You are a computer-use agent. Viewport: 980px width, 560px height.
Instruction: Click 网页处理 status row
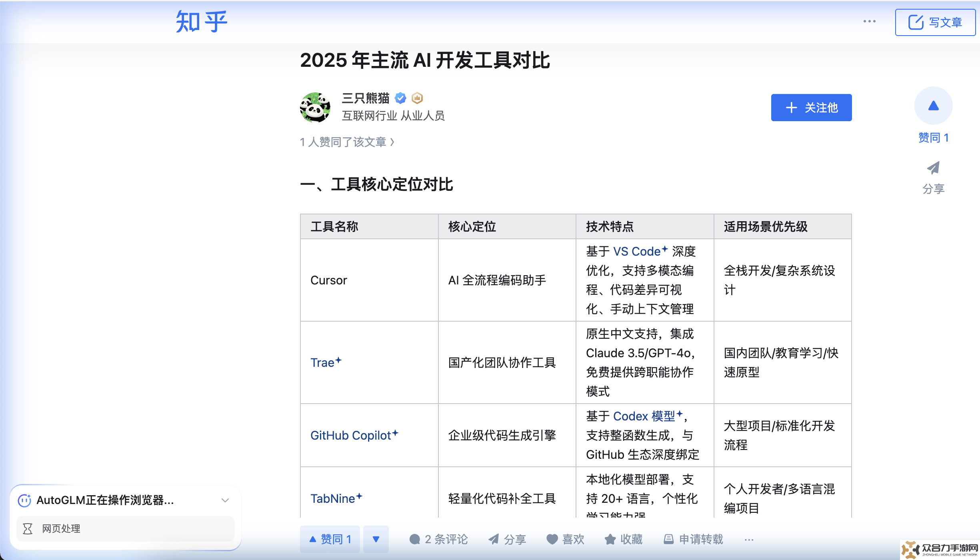pyautogui.click(x=125, y=529)
